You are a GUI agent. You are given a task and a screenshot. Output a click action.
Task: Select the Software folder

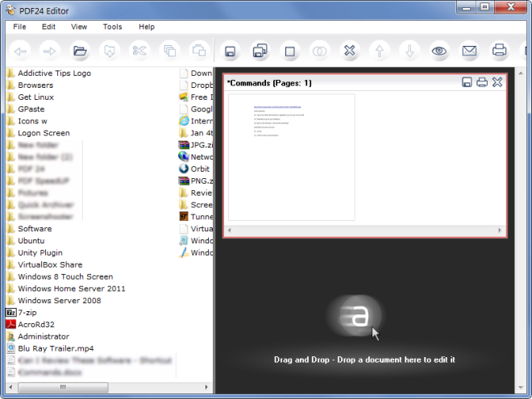(x=30, y=229)
